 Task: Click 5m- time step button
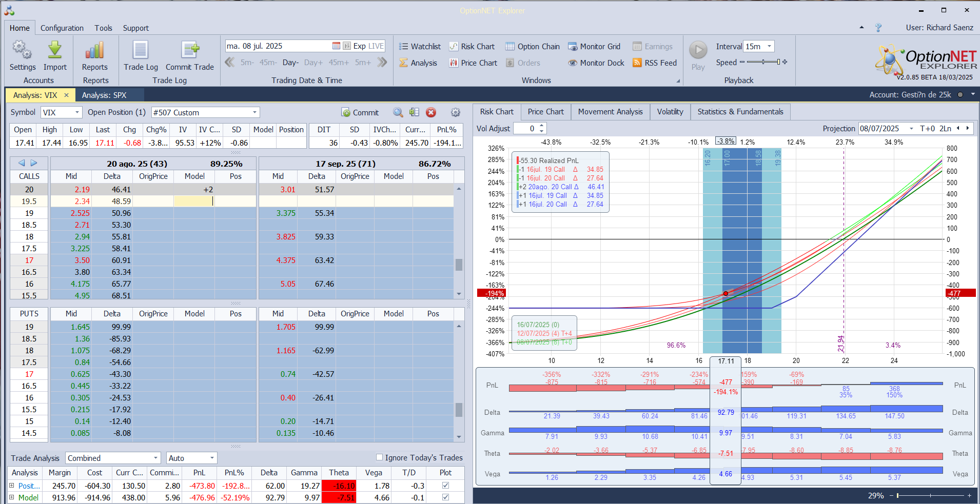(247, 63)
